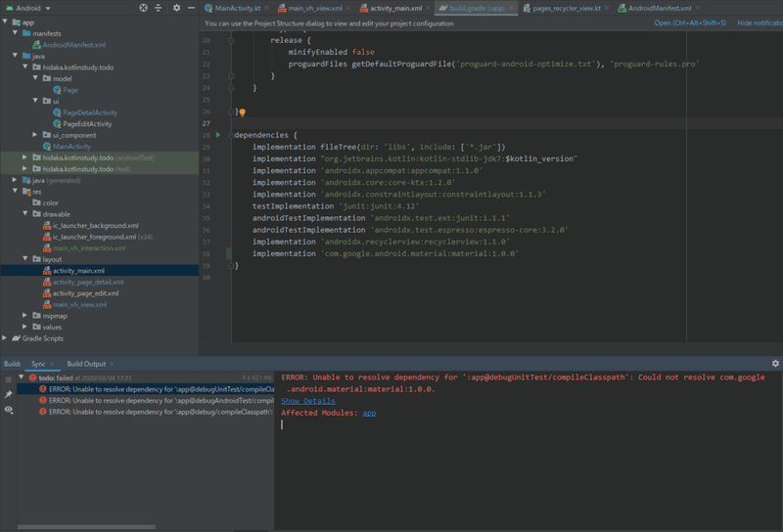Click the yellow lightbulb quick-fix icon
The height and width of the screenshot is (532, 783).
242,112
